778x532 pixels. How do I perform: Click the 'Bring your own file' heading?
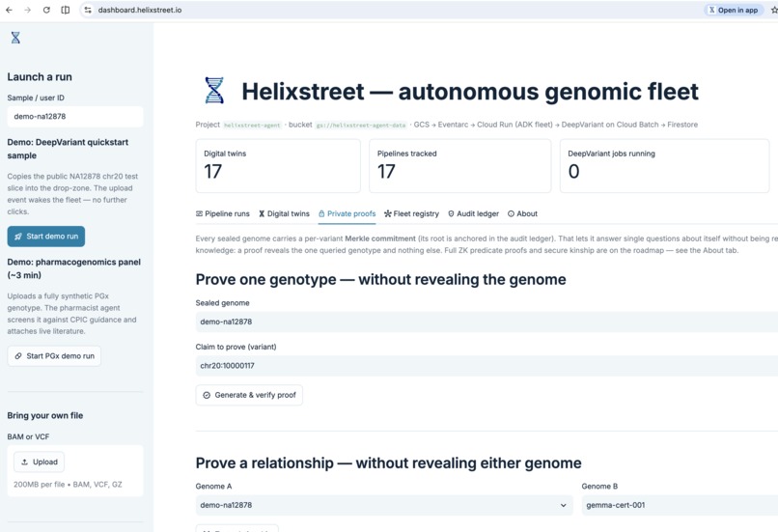click(45, 415)
